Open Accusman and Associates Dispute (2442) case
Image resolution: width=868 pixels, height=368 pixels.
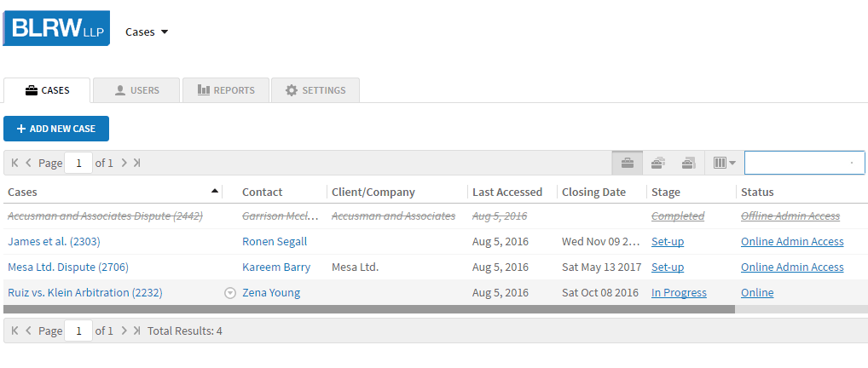coord(105,216)
